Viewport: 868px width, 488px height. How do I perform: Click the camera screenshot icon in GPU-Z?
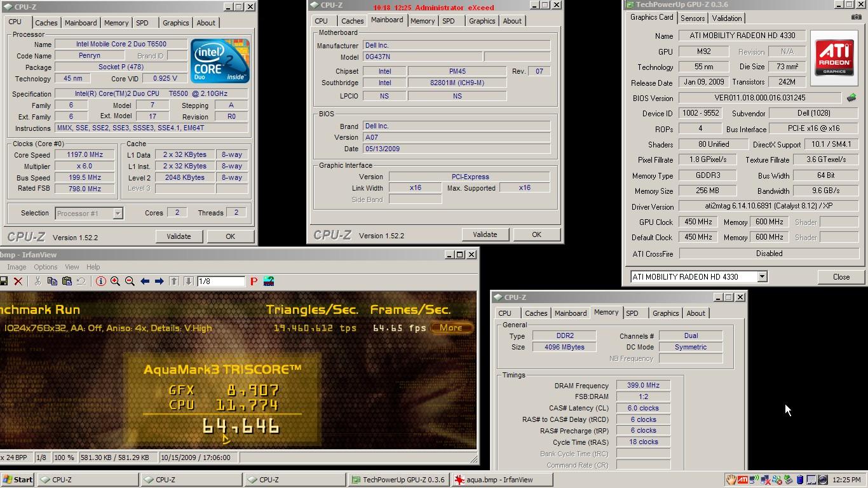pos(856,17)
